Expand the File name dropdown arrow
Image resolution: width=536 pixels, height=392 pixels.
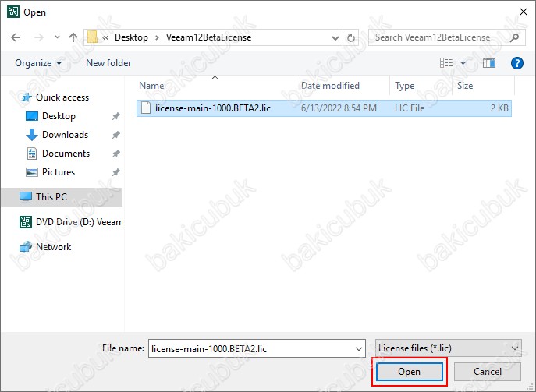tap(359, 348)
